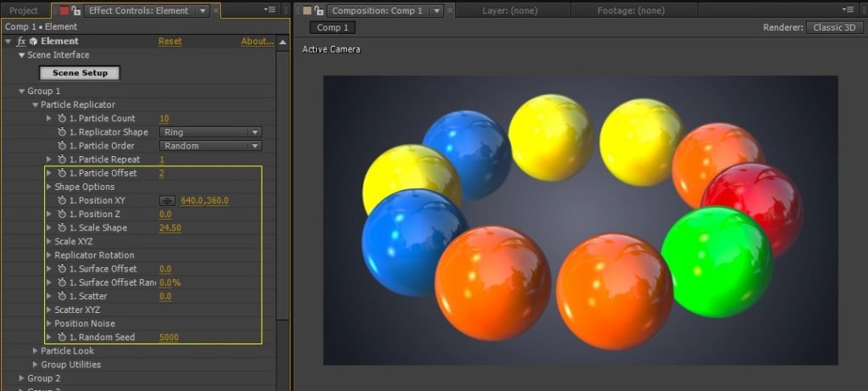Toggle stopwatch for 1. Random Seed
868x391 pixels.
62,337
